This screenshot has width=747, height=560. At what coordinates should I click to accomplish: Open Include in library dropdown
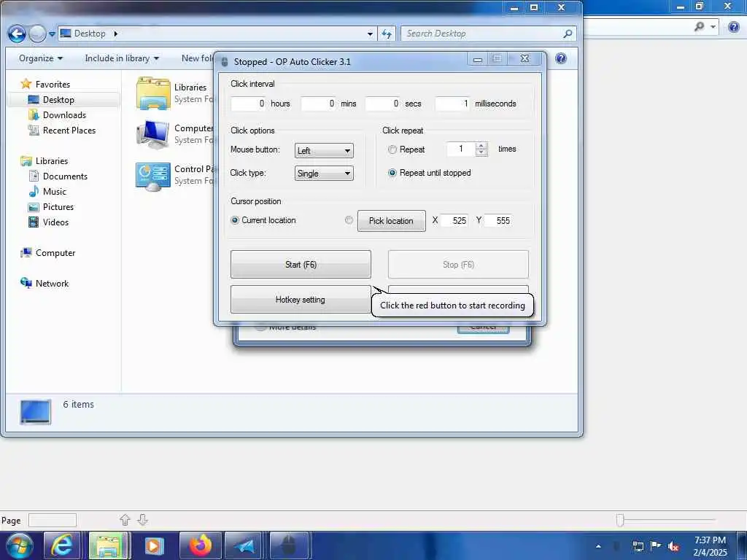[122, 58]
